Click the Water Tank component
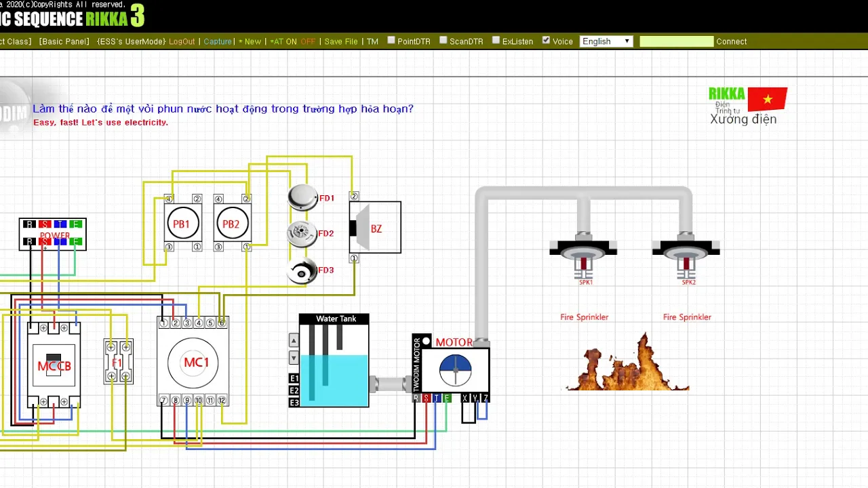The height and width of the screenshot is (488, 868). 334,360
